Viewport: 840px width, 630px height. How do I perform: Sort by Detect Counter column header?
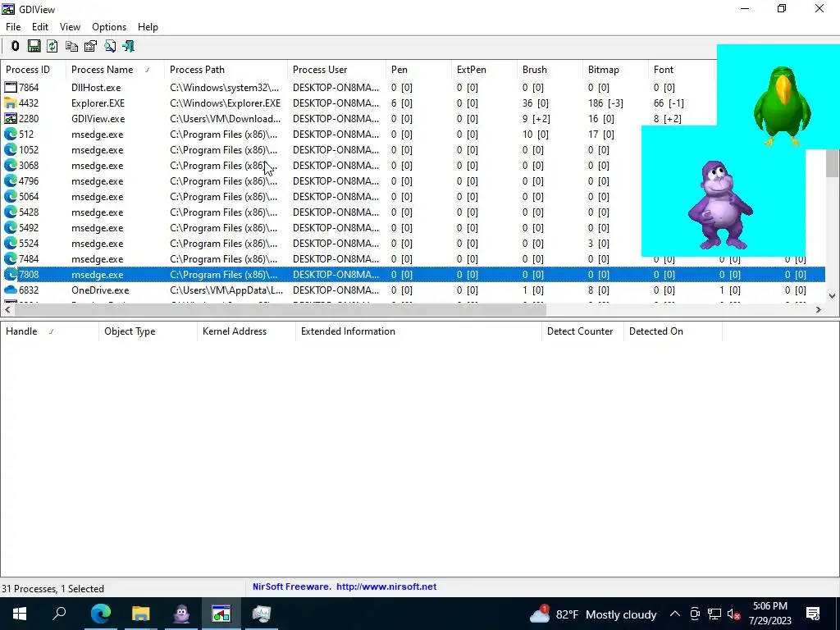click(x=582, y=331)
